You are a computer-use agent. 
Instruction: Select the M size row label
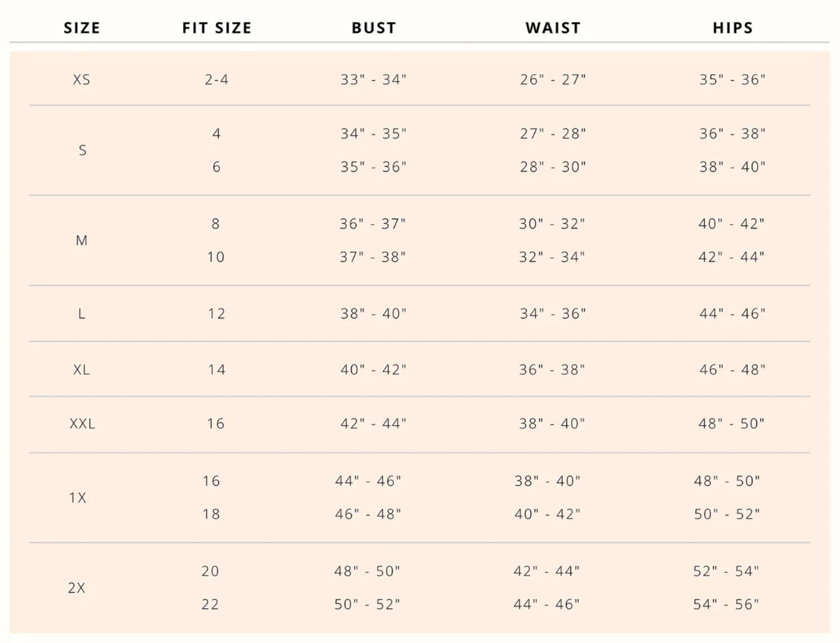click(81, 241)
